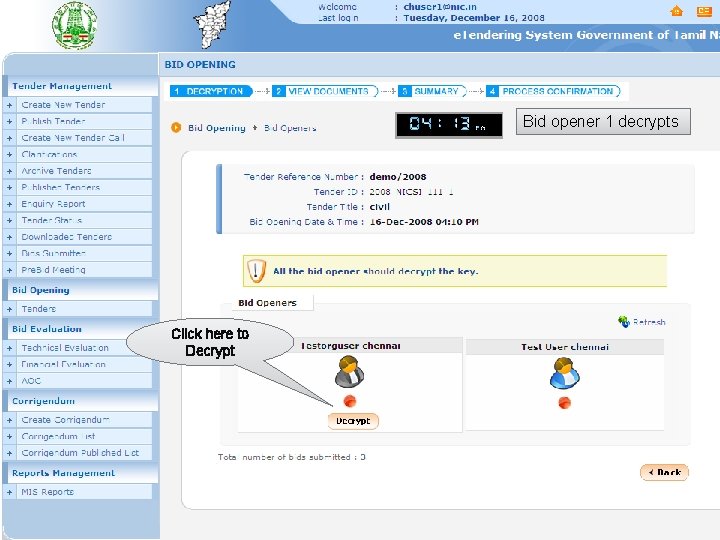Viewport: 720px width, 540px height.
Task: Expand plus next to Create Corrigendum
Action: [x=9, y=420]
